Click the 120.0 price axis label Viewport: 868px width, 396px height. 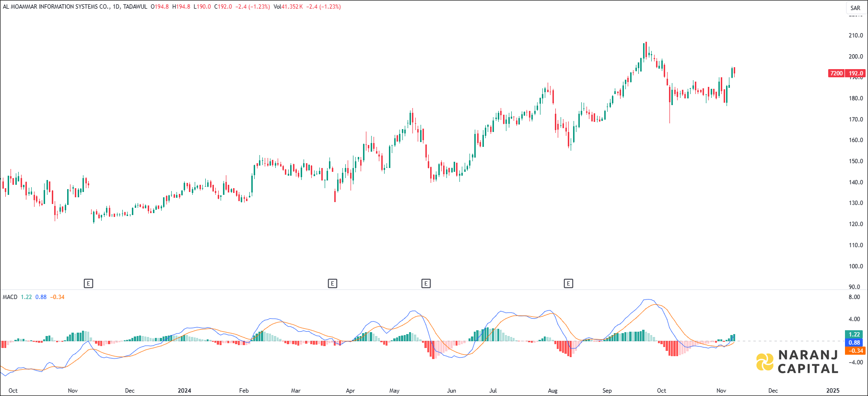pos(856,224)
